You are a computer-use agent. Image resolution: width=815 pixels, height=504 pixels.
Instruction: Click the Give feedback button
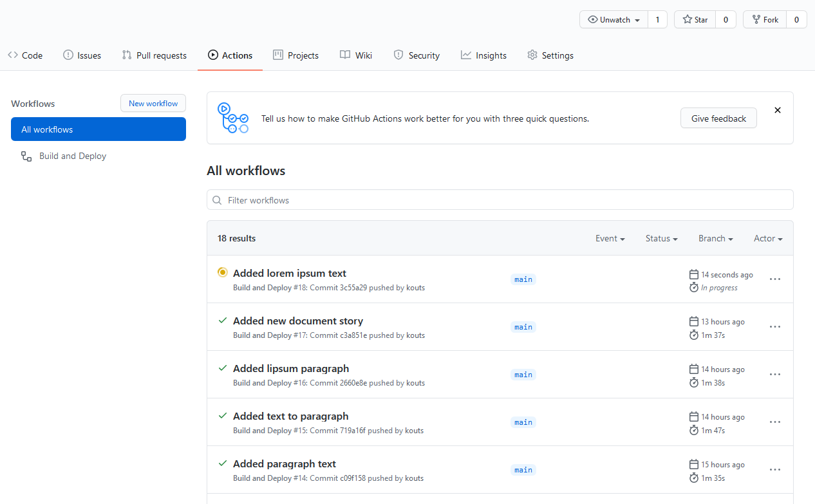pos(718,118)
